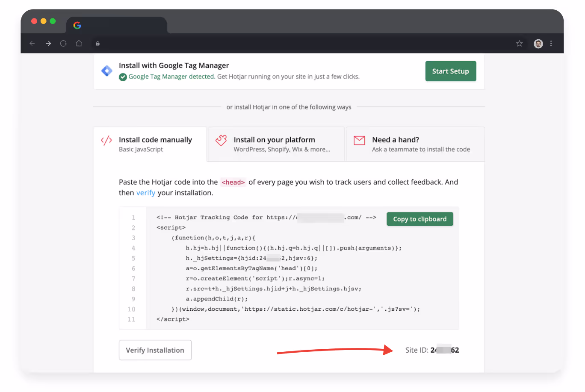Click the lock icon in address bar
This screenshot has width=585, height=392.
(x=97, y=43)
